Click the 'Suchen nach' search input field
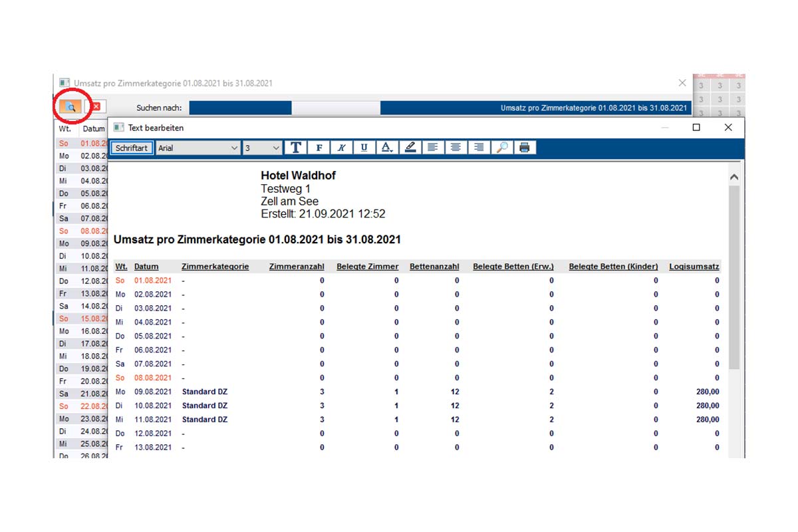Screen dimensions: 798x532 240,108
